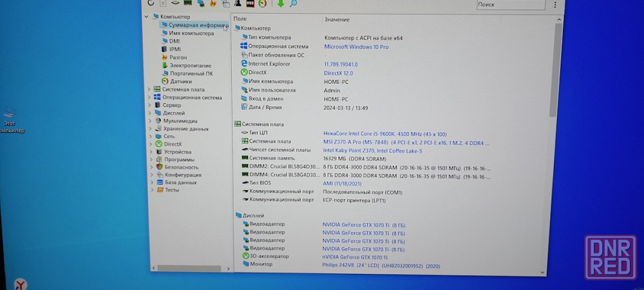Viewport: 644px width, 290px height.
Task: Open the DirectX 12.0 value link
Action: (339, 73)
